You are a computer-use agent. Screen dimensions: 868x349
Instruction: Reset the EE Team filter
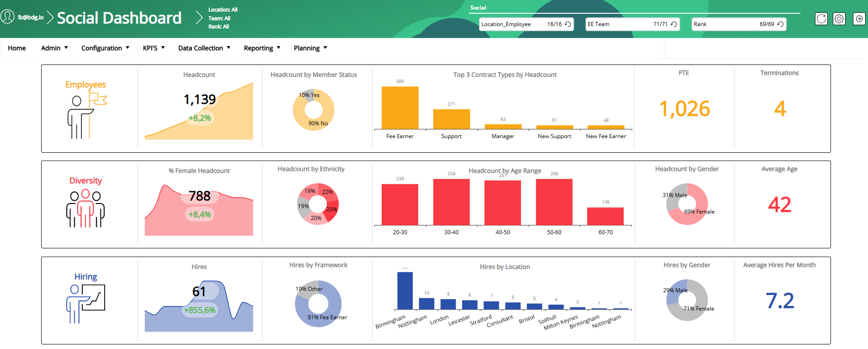click(674, 24)
